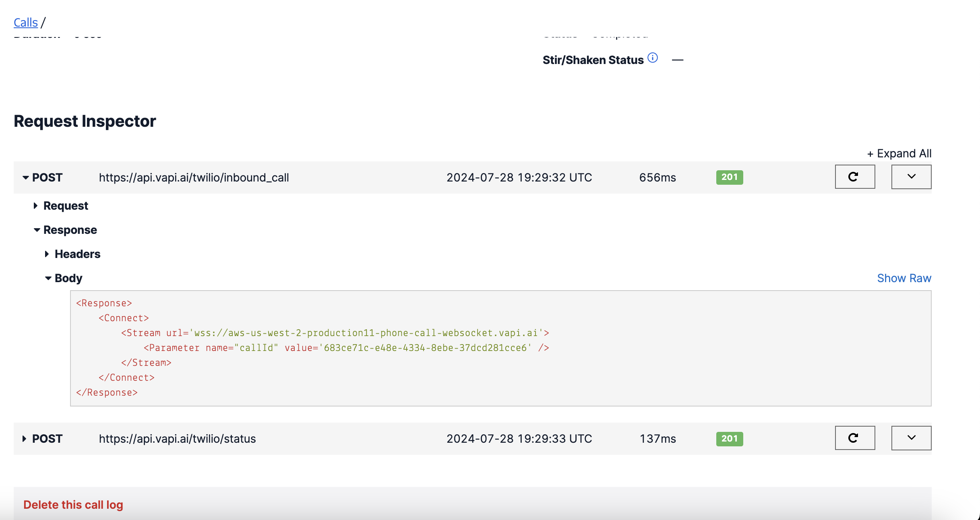The image size is (980, 520).
Task: Click the 201 badge on inbound_call
Action: coord(729,177)
